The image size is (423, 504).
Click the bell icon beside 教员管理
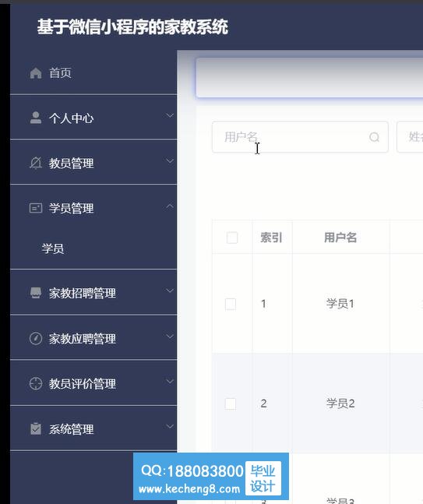[36, 163]
